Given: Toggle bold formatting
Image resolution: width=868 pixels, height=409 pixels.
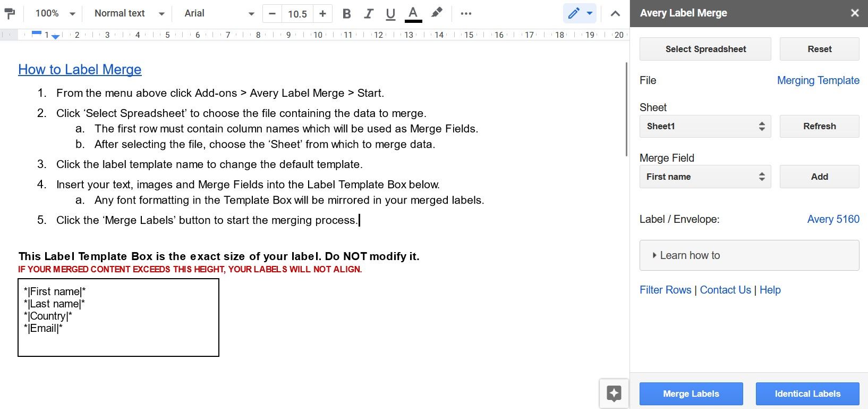Looking at the screenshot, I should 347,14.
